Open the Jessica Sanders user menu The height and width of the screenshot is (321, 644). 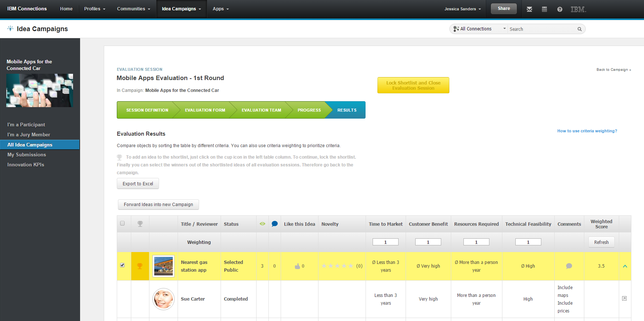click(462, 9)
